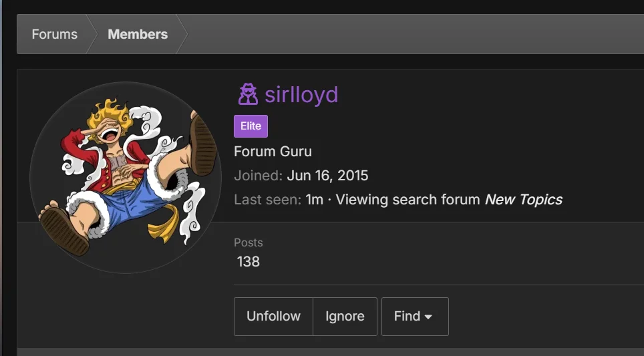
Task: Click the Viewing search forum status text
Action: (408, 200)
